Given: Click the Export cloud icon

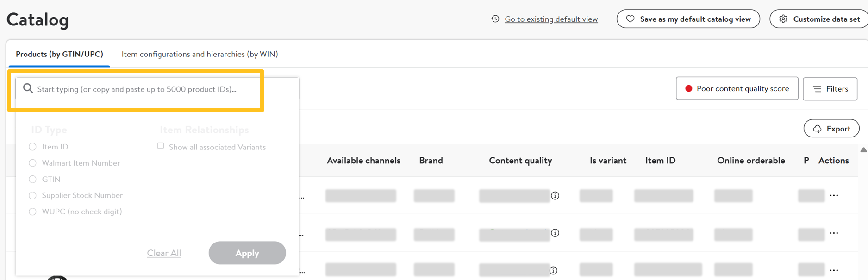Looking at the screenshot, I should [x=817, y=129].
